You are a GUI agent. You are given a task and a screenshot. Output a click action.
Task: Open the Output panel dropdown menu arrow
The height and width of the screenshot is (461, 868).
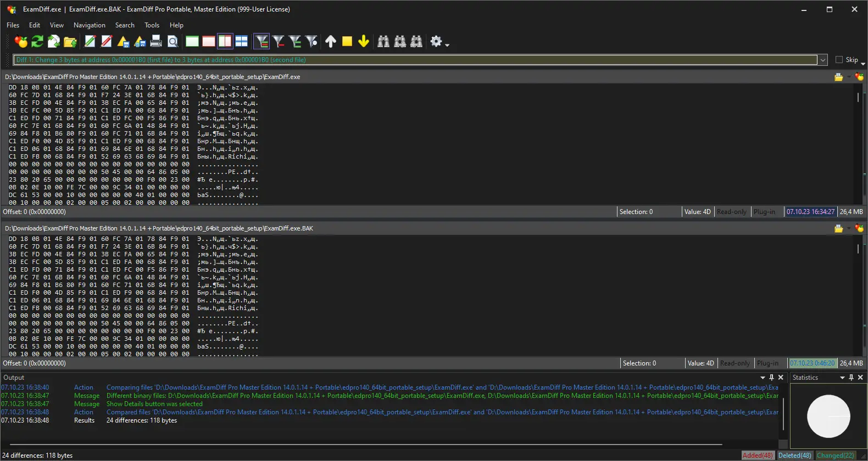[763, 378]
